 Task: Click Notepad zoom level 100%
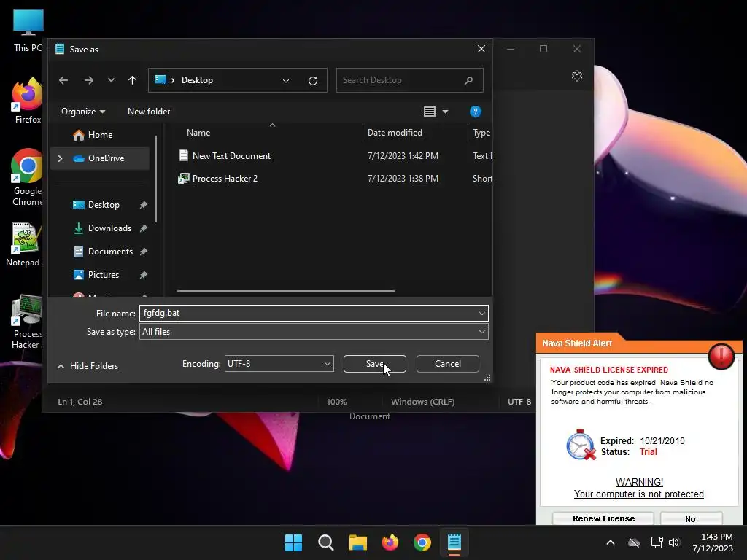[x=336, y=402]
